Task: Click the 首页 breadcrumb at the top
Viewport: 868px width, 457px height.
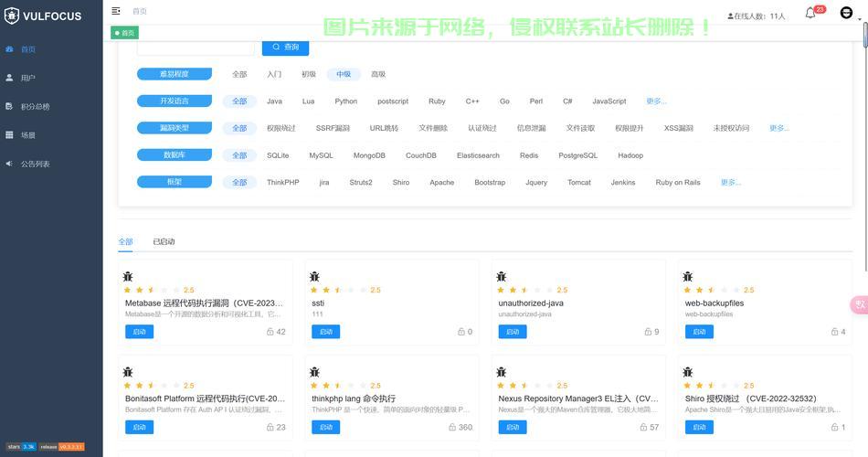Action: tap(140, 11)
